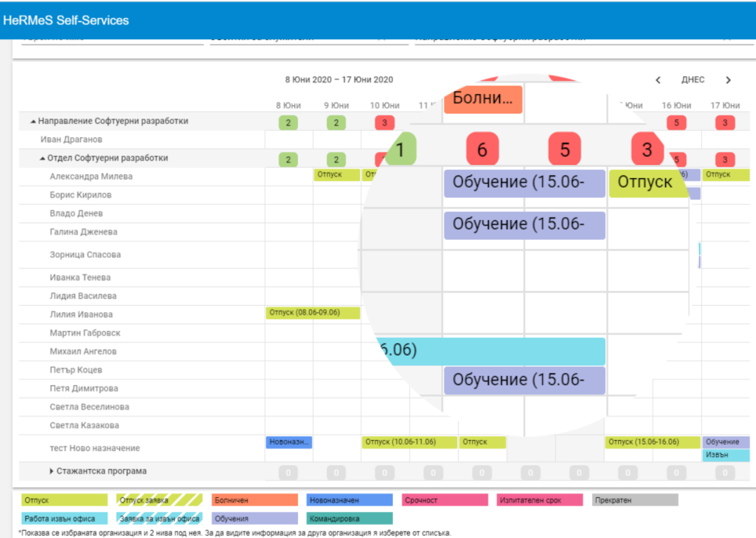This screenshot has width=756, height=538.
Task: Select the Болничен legend color swatch
Action: point(255,500)
